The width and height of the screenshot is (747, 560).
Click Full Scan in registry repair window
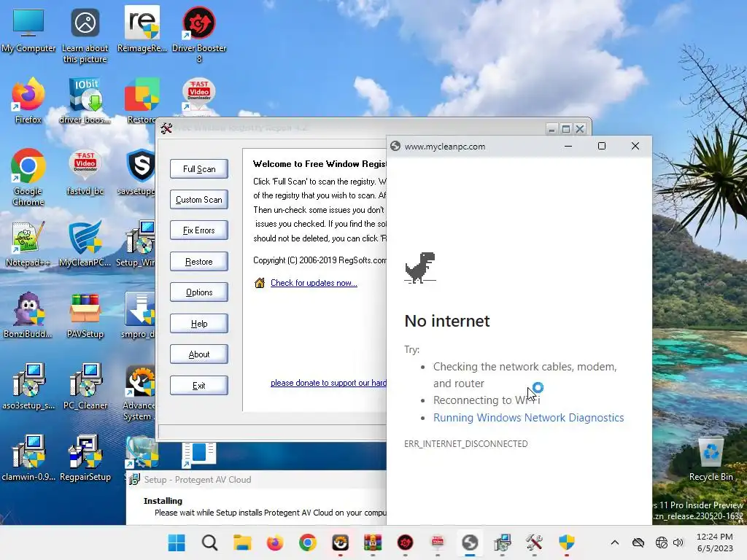pyautogui.click(x=199, y=169)
